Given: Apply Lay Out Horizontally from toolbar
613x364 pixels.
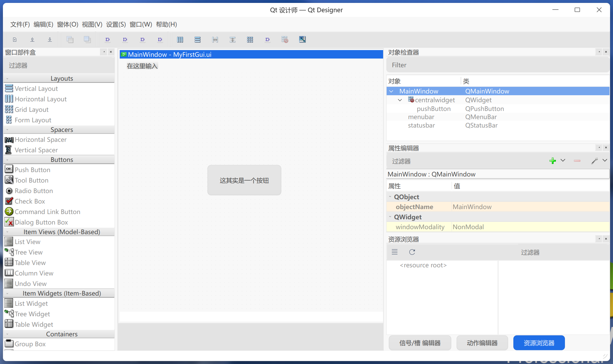Looking at the screenshot, I should point(180,40).
